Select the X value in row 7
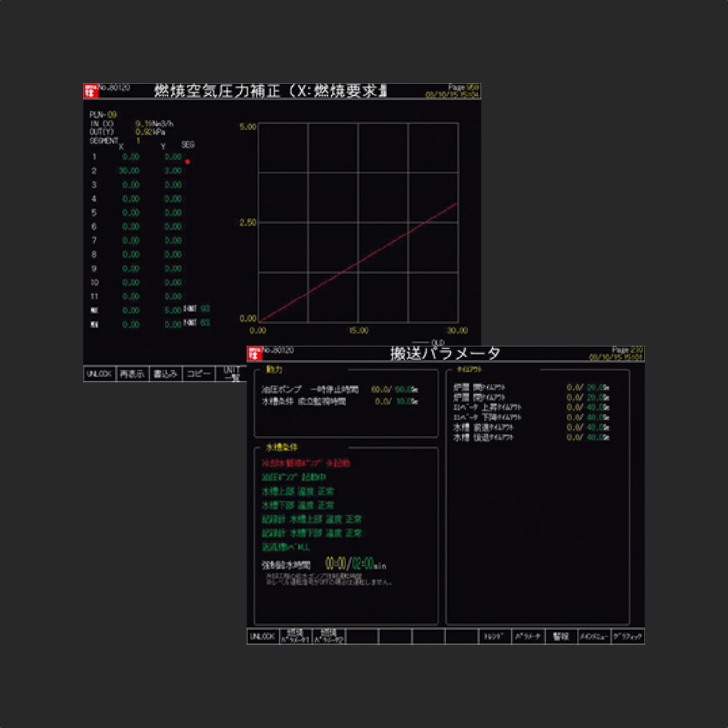This screenshot has height=728, width=728. pos(131,240)
